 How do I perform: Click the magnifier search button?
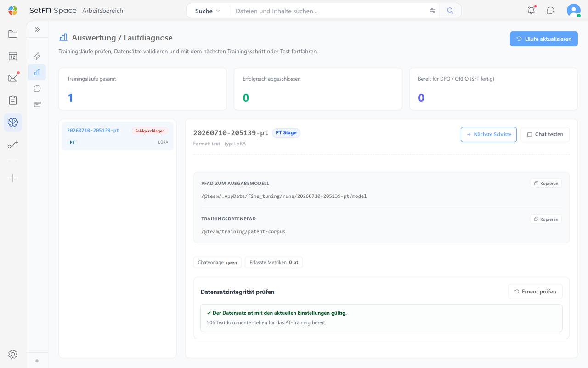[450, 11]
